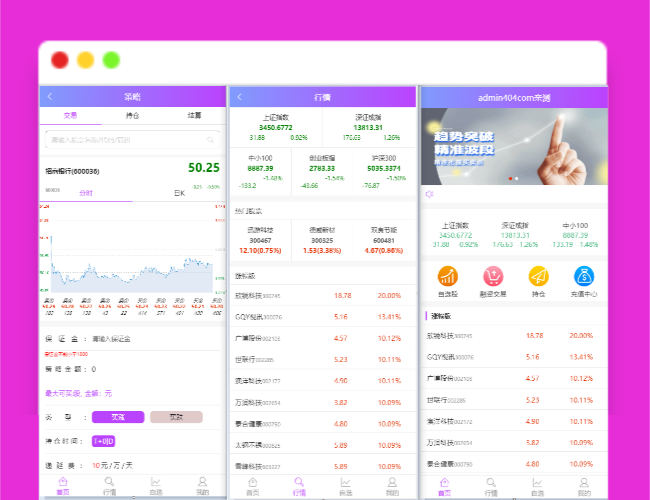Select the second banner carousel dot
Viewport: 650px width, 500px height.
click(517, 179)
